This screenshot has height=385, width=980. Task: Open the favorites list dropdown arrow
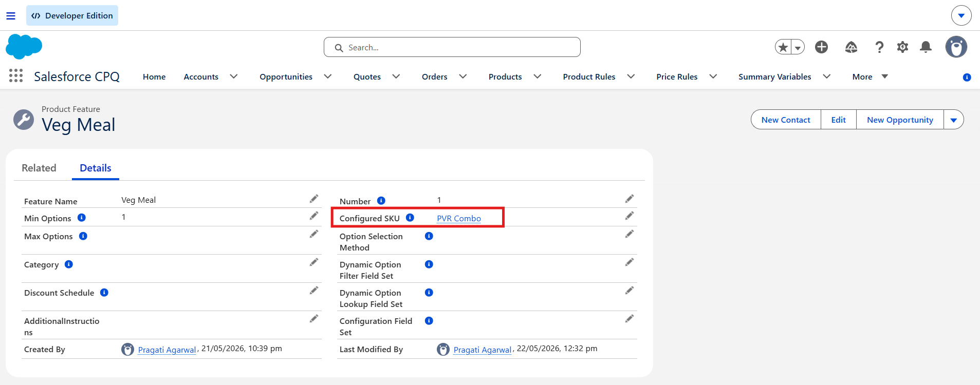click(798, 47)
